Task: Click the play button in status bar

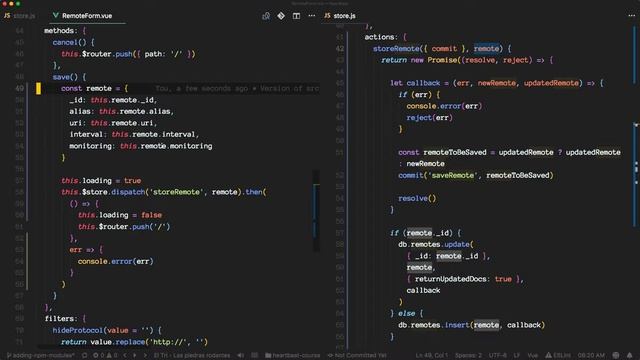Action: (135, 356)
